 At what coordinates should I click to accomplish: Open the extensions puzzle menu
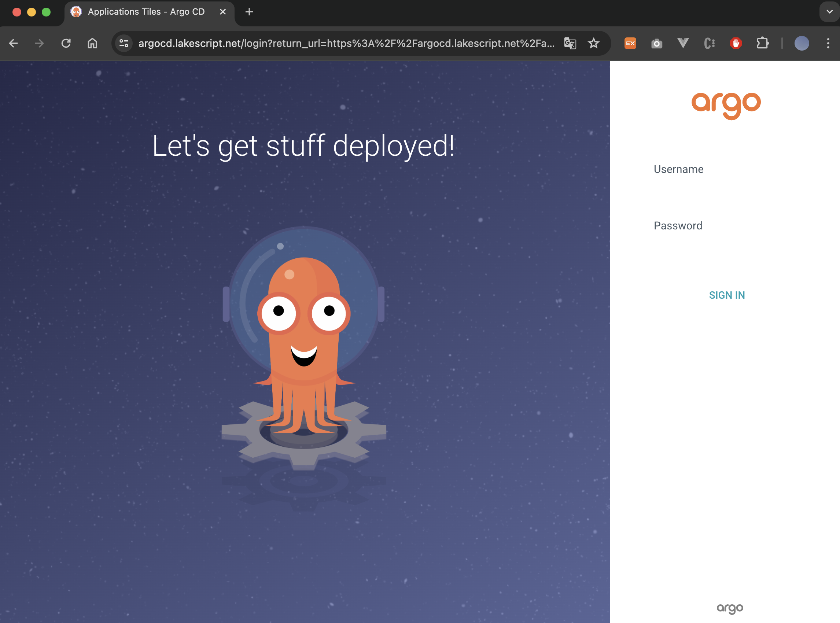tap(763, 43)
